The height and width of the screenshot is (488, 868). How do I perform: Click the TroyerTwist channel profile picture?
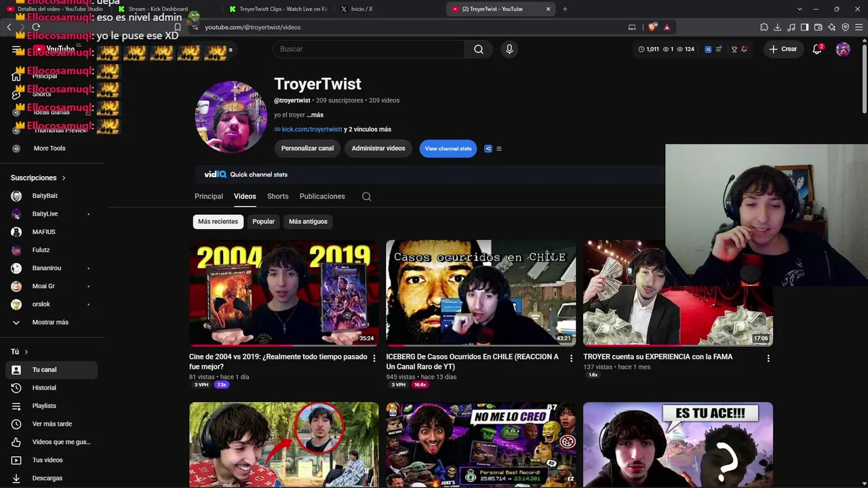[231, 117]
